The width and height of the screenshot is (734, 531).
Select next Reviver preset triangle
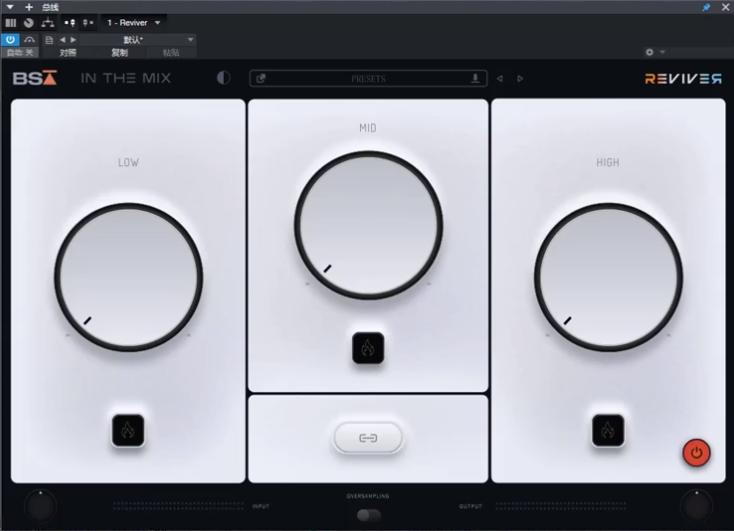pyautogui.click(x=520, y=79)
